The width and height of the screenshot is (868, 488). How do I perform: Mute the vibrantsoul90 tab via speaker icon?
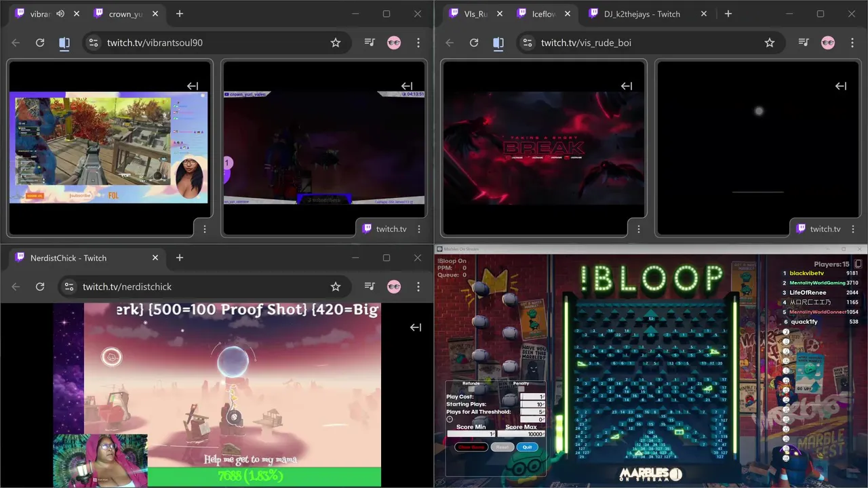coord(60,14)
